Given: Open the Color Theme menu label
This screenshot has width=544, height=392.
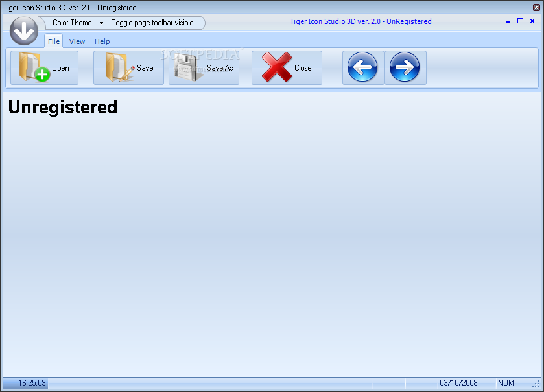Looking at the screenshot, I should tap(72, 23).
